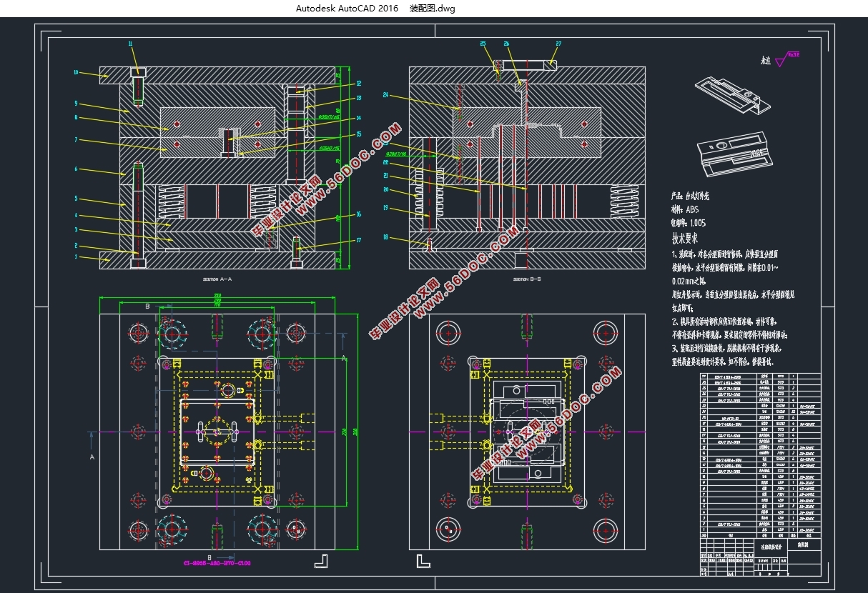Select part callout number 27
The image size is (868, 593).
tap(558, 44)
